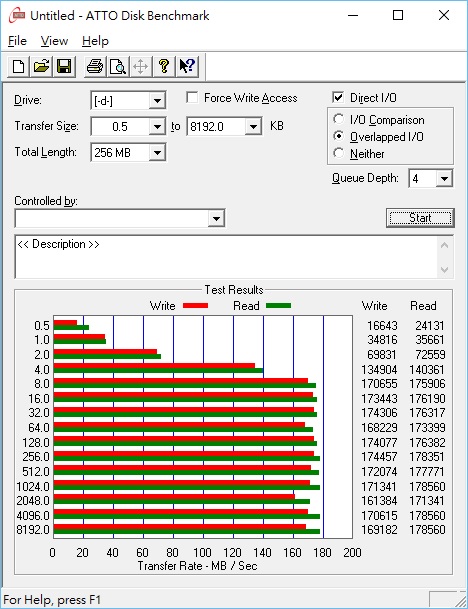Click the Description scrollbar up arrow

pos(445,245)
